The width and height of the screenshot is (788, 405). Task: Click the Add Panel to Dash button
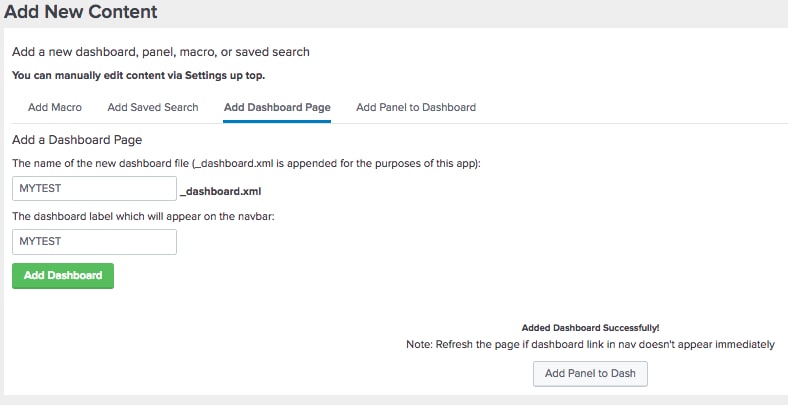pyautogui.click(x=590, y=373)
